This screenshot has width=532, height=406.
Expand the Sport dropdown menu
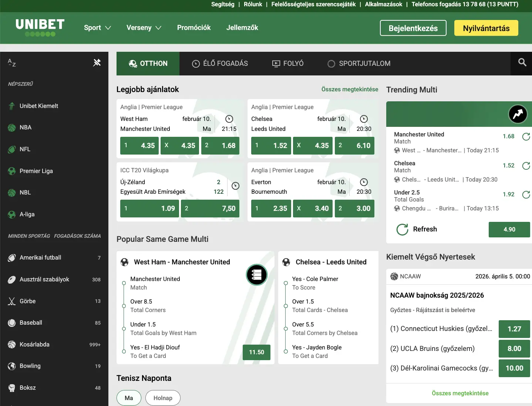click(x=97, y=28)
